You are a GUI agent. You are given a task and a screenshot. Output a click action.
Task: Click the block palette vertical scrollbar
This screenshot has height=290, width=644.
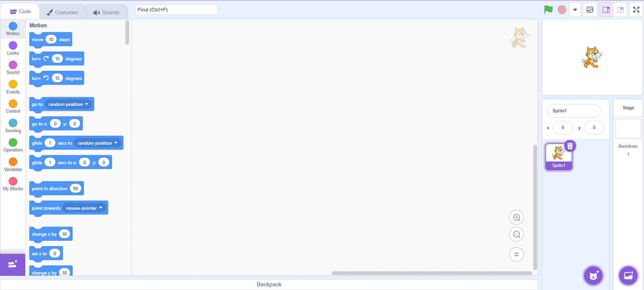(x=127, y=32)
